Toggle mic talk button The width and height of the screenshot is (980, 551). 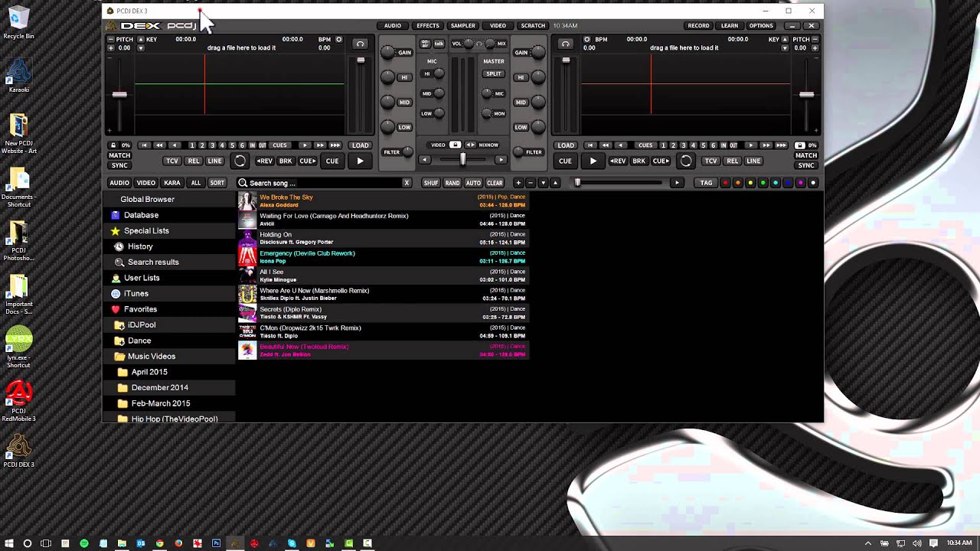(439, 44)
